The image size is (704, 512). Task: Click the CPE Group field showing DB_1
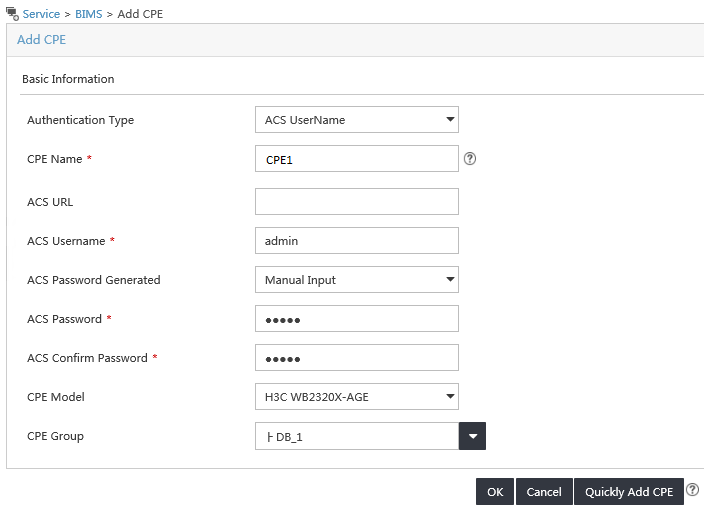[x=357, y=436]
